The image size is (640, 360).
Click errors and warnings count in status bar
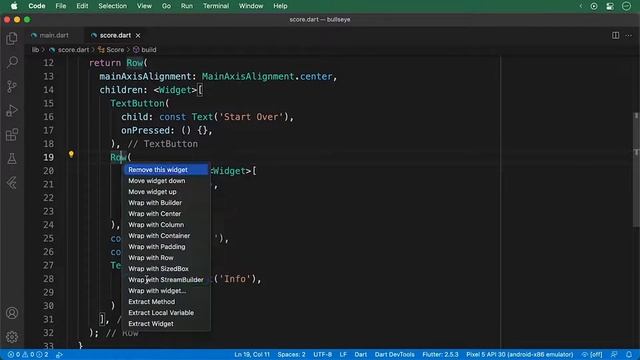tap(28, 355)
